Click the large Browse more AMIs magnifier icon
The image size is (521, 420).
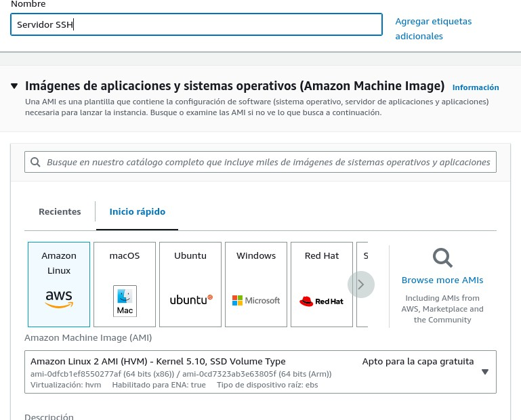[442, 257]
